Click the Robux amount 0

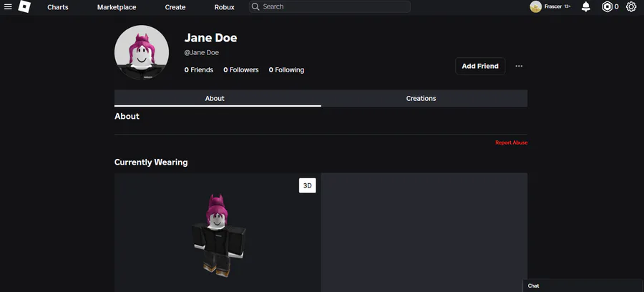(x=617, y=6)
